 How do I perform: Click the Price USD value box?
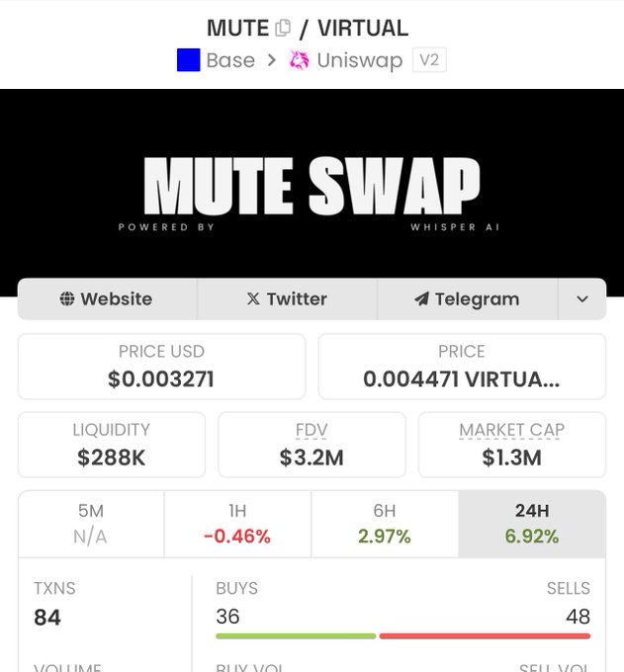coord(161,367)
